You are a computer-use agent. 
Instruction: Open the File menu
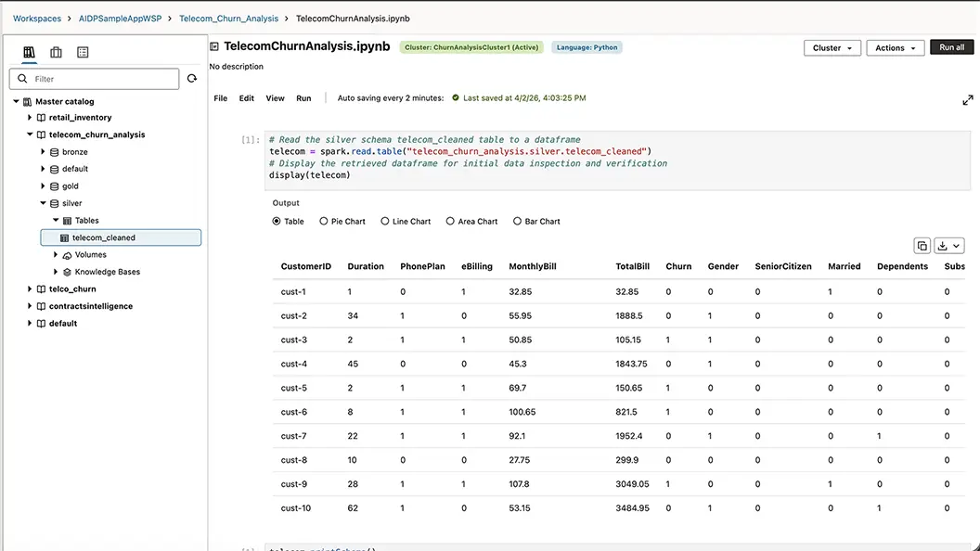pyautogui.click(x=221, y=98)
